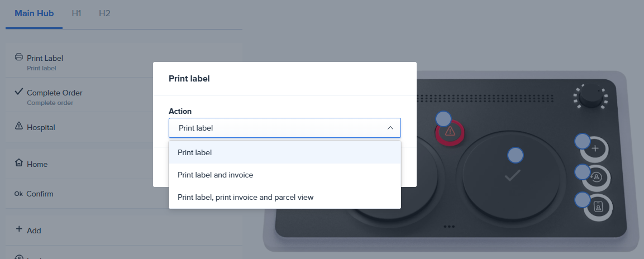Click the printer icon beside Print Label
644x259 pixels.
tap(19, 57)
